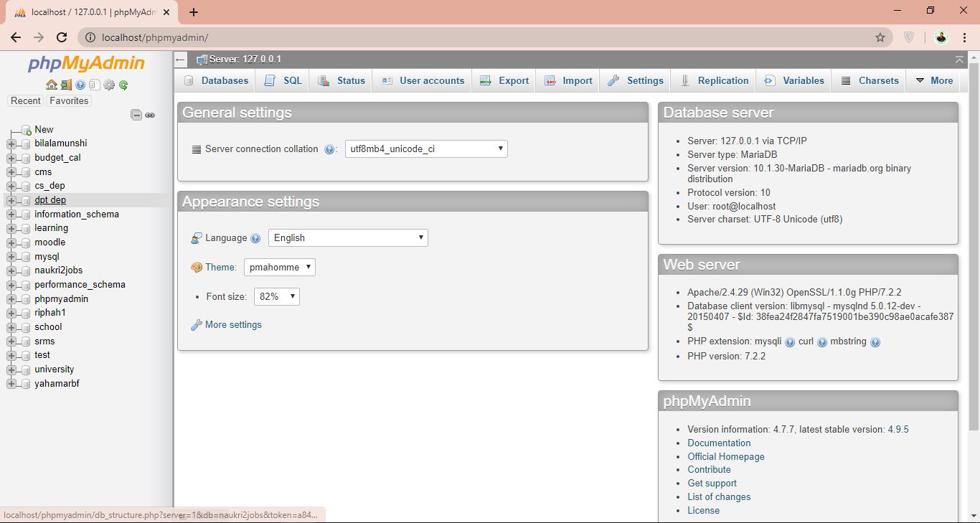Viewport: 980px width, 523px height.
Task: Open the Export tab
Action: pos(504,81)
